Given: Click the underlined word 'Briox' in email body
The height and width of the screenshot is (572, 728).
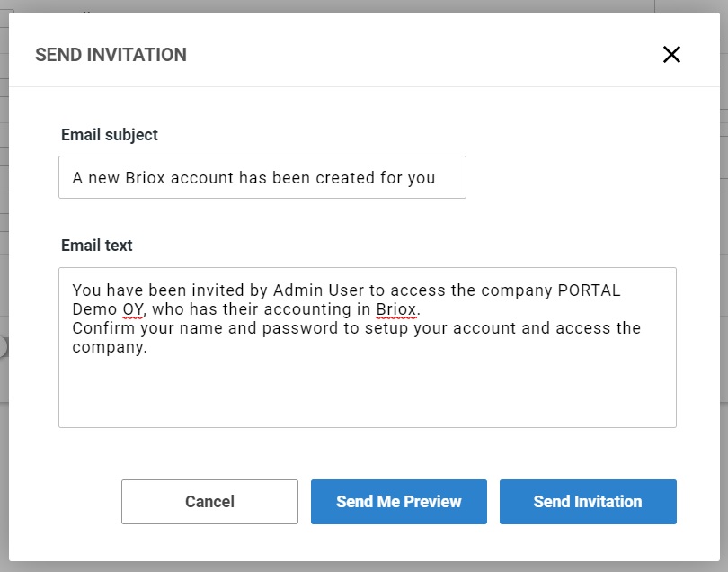Looking at the screenshot, I should tap(396, 309).
